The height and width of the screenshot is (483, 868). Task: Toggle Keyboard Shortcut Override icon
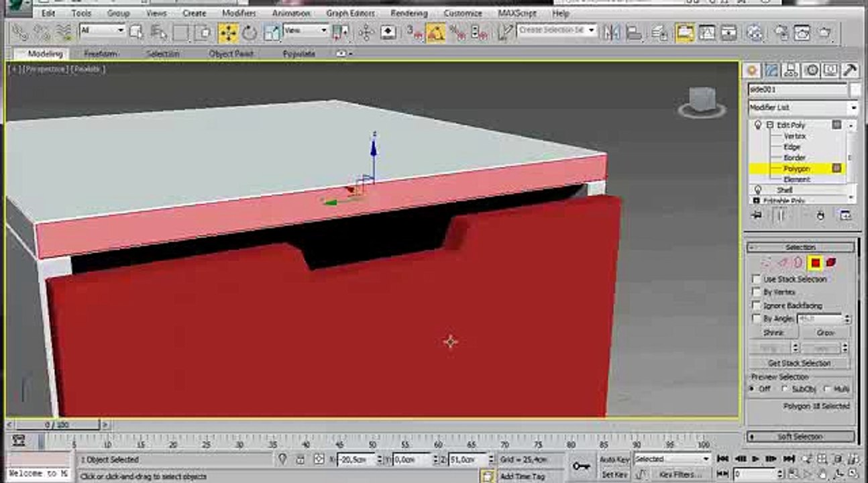click(x=388, y=32)
